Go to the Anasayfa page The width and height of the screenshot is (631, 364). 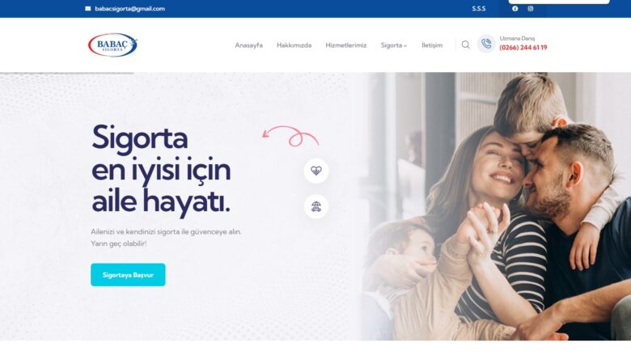click(x=248, y=45)
